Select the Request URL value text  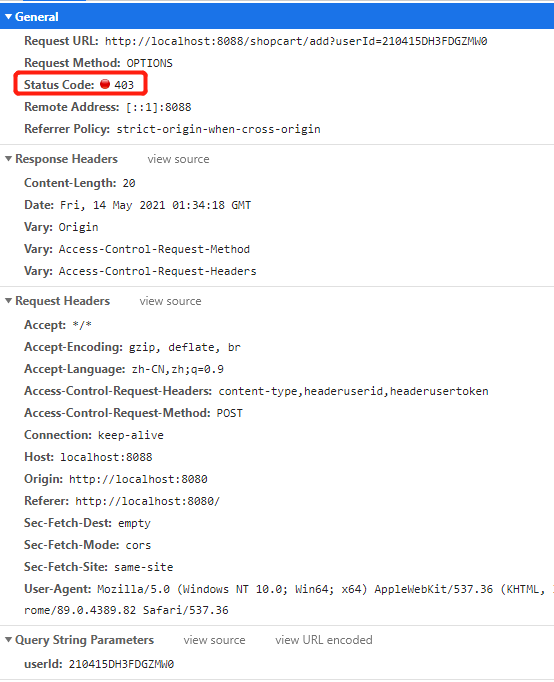pyautogui.click(x=296, y=41)
